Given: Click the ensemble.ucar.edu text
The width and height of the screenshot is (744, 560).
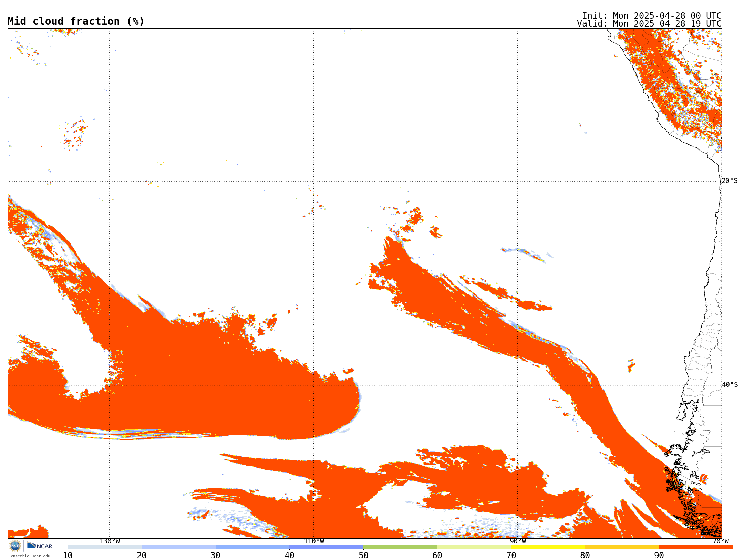Looking at the screenshot, I should point(30,556).
